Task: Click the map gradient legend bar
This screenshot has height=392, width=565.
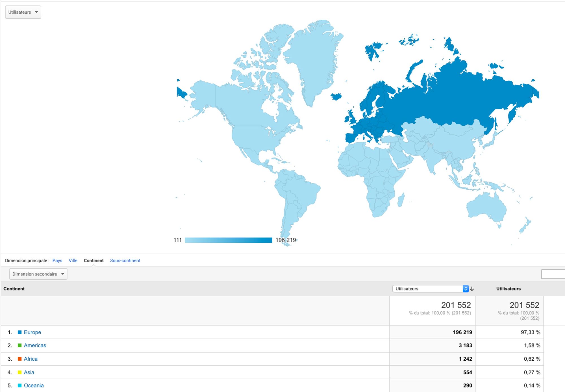Action: [228, 240]
